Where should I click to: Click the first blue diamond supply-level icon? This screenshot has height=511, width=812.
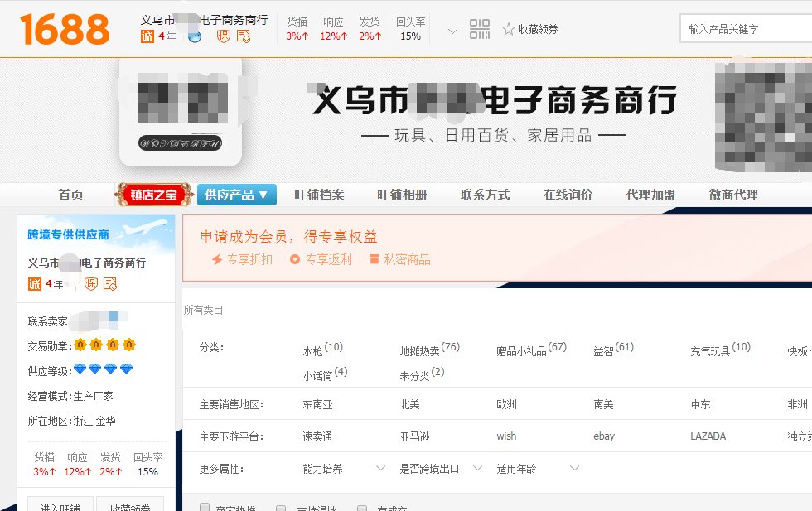point(80,369)
